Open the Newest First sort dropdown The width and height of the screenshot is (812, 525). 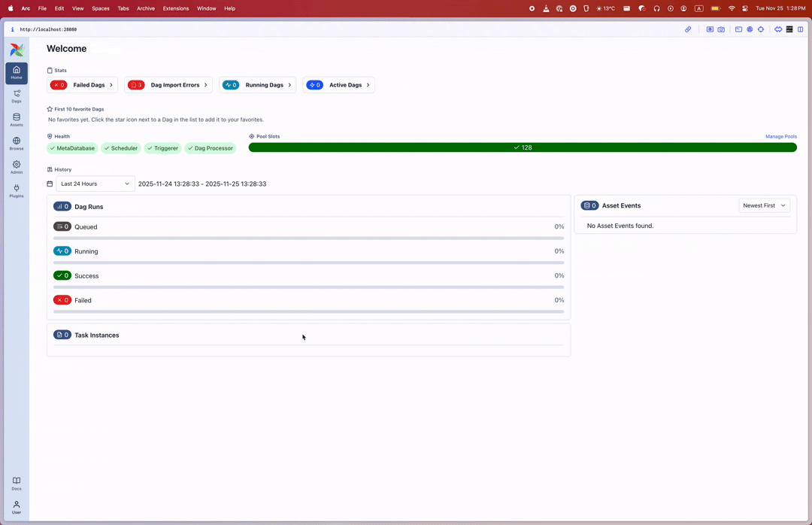point(764,205)
